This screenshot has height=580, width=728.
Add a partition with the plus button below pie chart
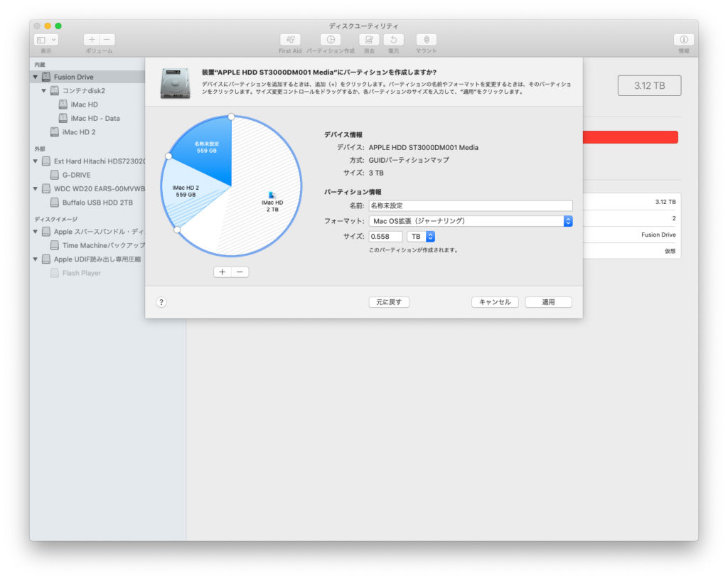coord(222,272)
